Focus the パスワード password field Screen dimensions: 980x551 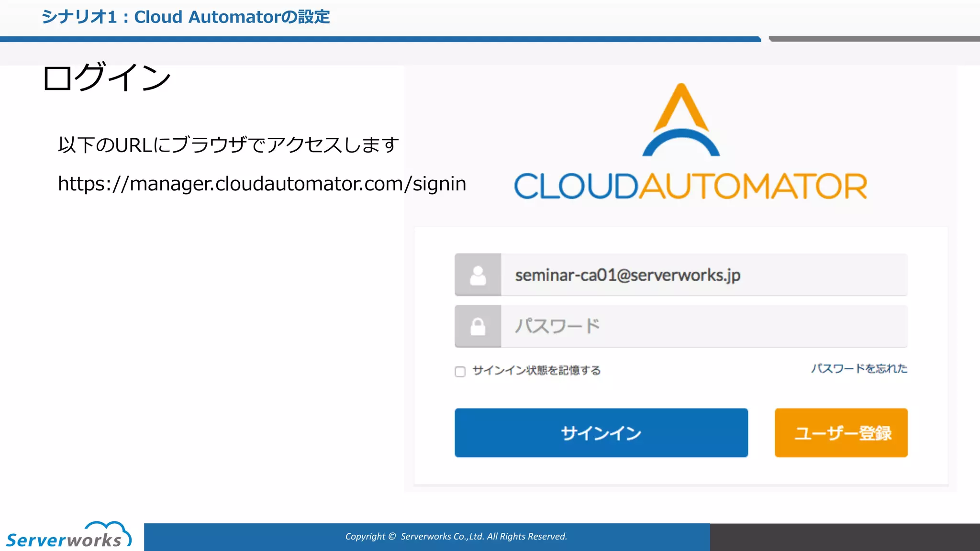tap(704, 327)
